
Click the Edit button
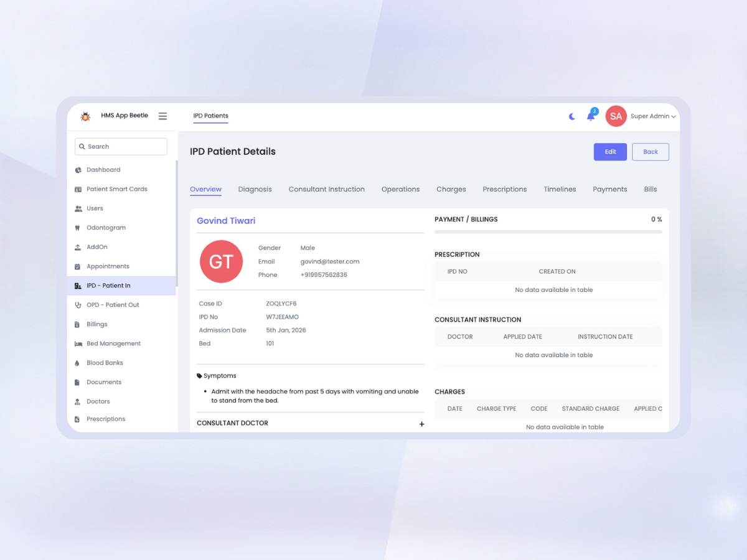point(610,152)
